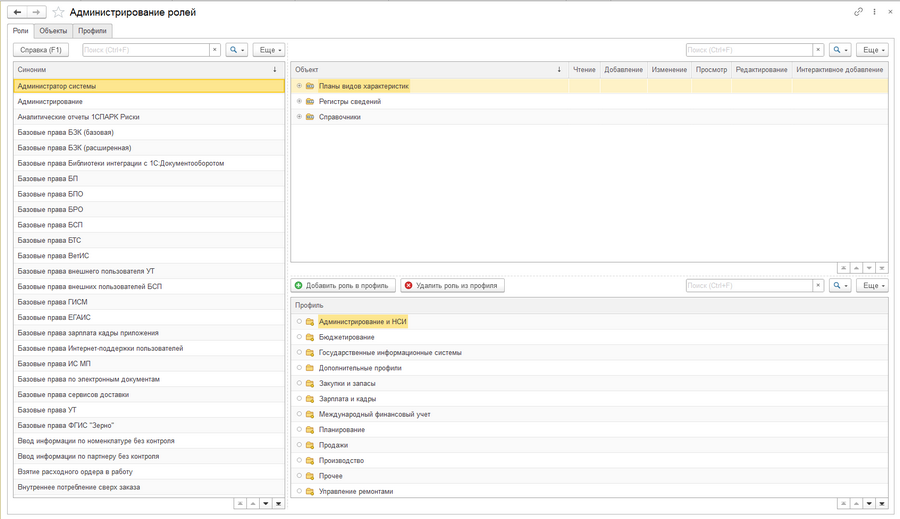Switch to the Профили tab

tap(92, 31)
